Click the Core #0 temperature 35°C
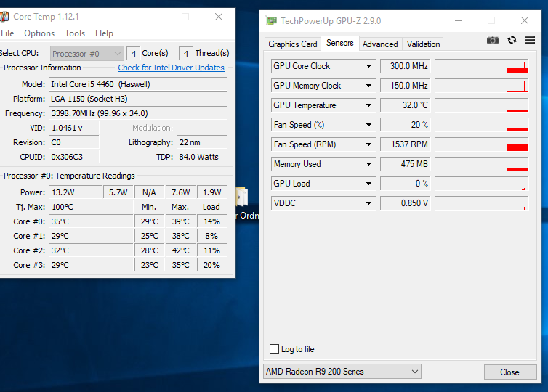The height and width of the screenshot is (392, 548). click(x=91, y=221)
